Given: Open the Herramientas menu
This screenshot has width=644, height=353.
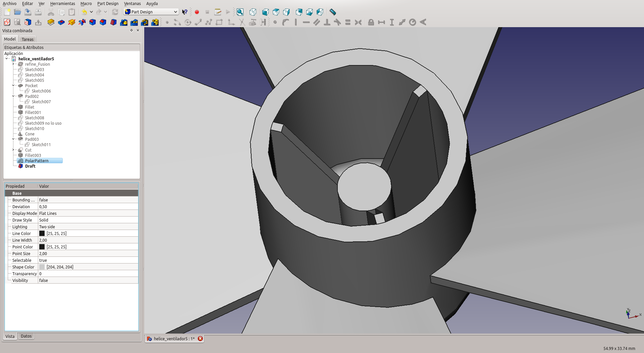Looking at the screenshot, I should pyautogui.click(x=62, y=3).
